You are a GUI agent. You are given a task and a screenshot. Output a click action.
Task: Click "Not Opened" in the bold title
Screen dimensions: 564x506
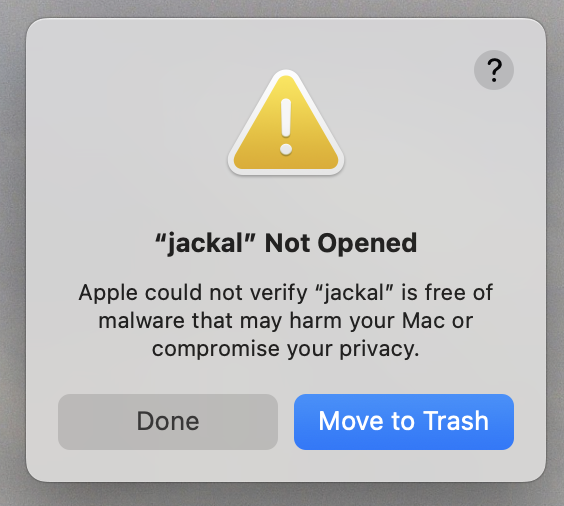coord(341,243)
